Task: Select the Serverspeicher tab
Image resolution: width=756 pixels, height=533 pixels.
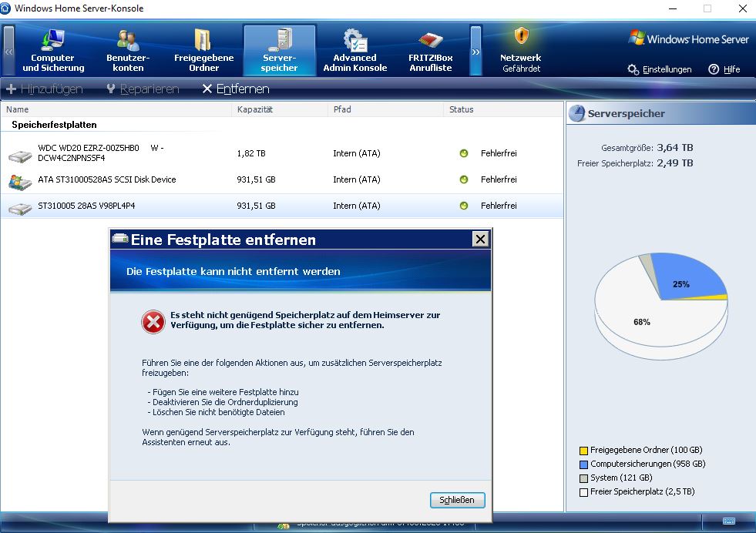Action: [279, 51]
